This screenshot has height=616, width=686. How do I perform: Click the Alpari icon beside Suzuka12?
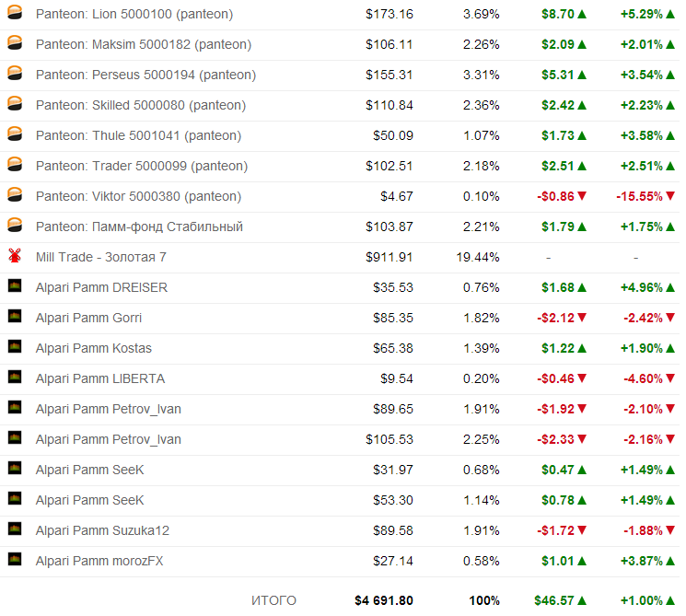[15, 529]
